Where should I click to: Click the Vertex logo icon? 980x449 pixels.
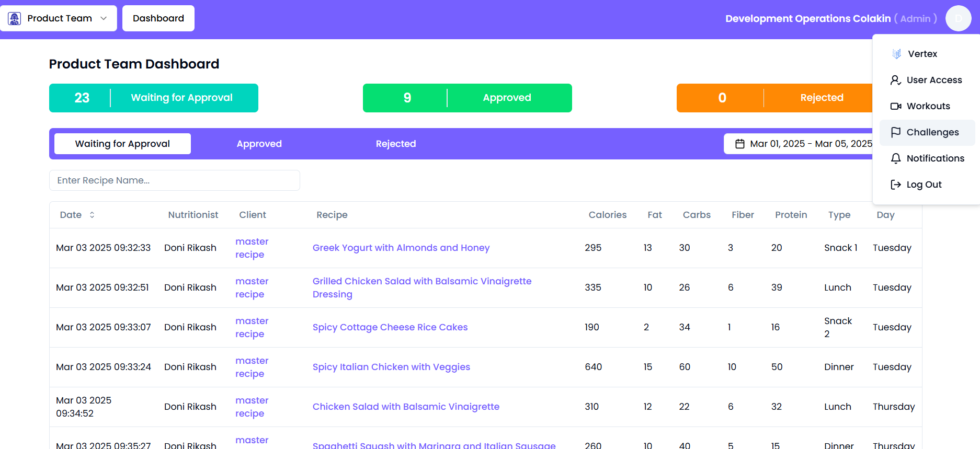896,54
